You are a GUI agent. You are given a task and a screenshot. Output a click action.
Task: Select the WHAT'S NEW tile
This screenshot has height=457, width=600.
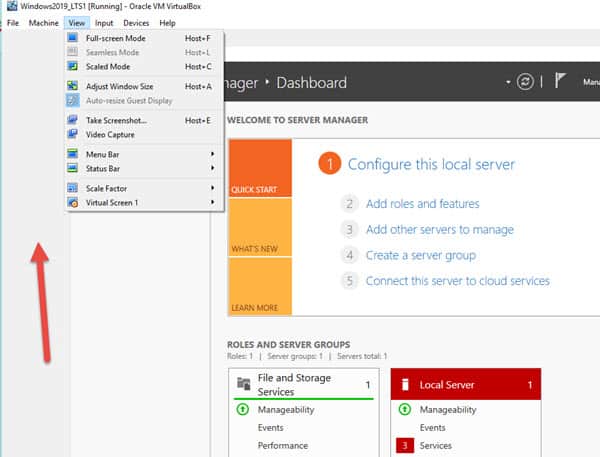(260, 227)
